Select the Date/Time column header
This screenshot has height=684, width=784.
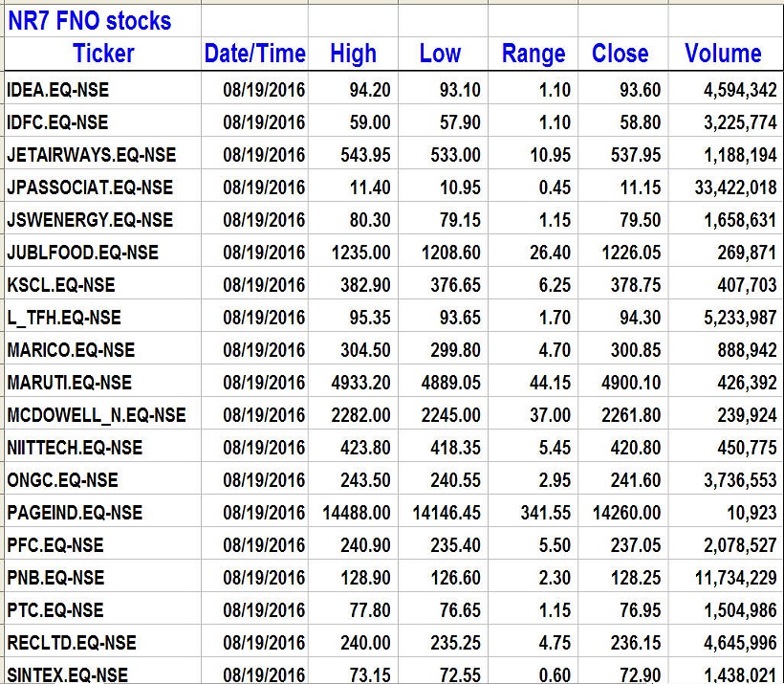pos(254,54)
